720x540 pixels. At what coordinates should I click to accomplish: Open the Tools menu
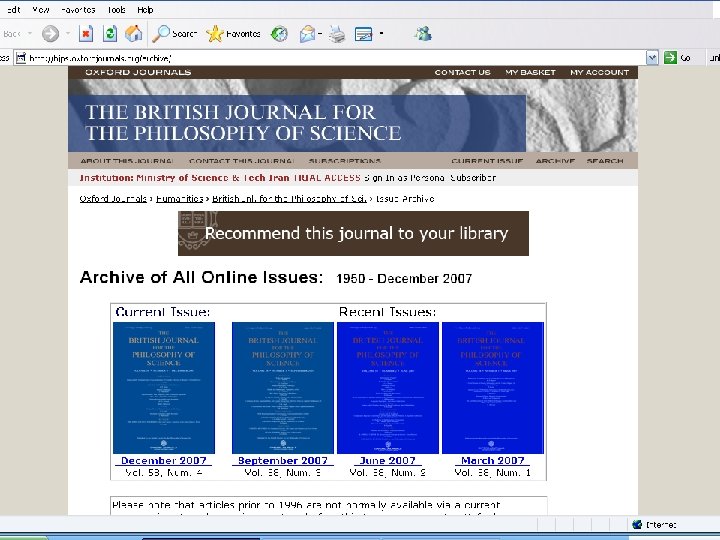(117, 10)
